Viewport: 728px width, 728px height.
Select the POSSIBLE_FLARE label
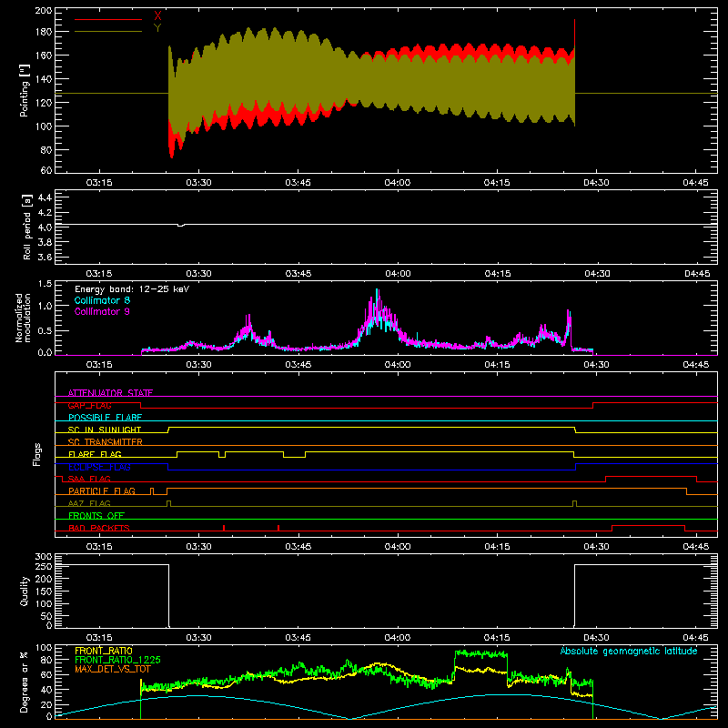pyautogui.click(x=105, y=418)
